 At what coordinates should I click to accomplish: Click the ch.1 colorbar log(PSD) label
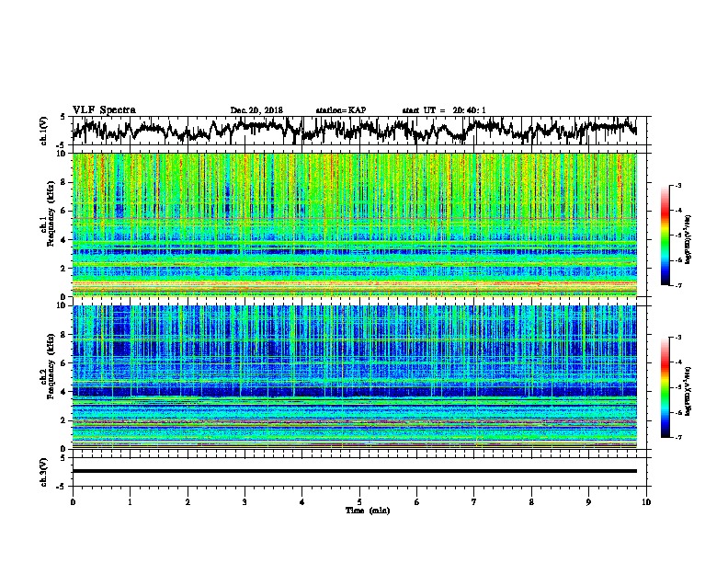pos(688,240)
